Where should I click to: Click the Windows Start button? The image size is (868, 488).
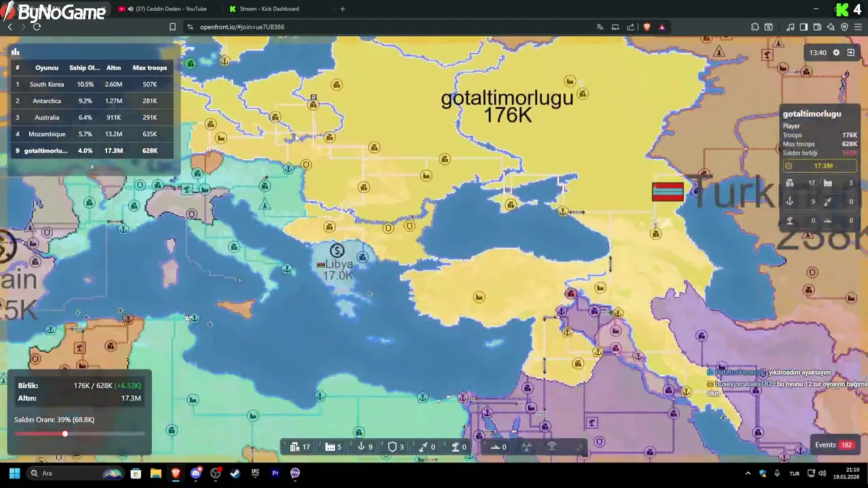click(14, 473)
